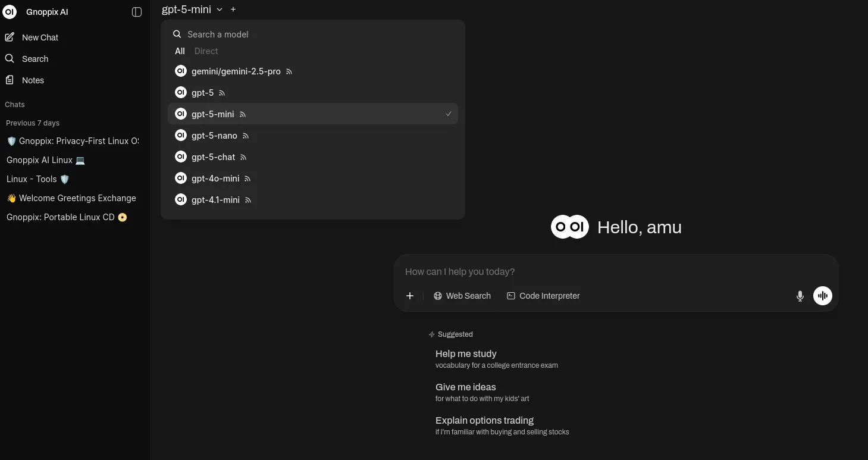Click the Search icon in the sidebar
The width and height of the screenshot is (868, 460).
coord(10,58)
